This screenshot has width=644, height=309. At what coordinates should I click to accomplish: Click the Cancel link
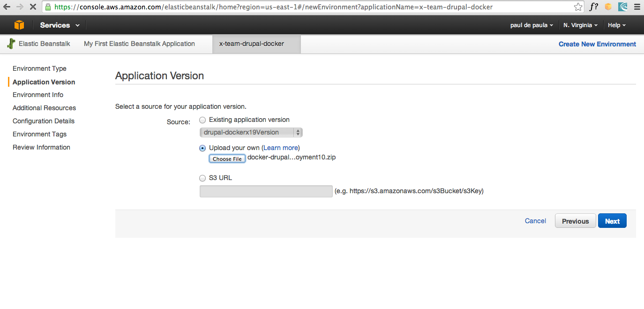[535, 221]
